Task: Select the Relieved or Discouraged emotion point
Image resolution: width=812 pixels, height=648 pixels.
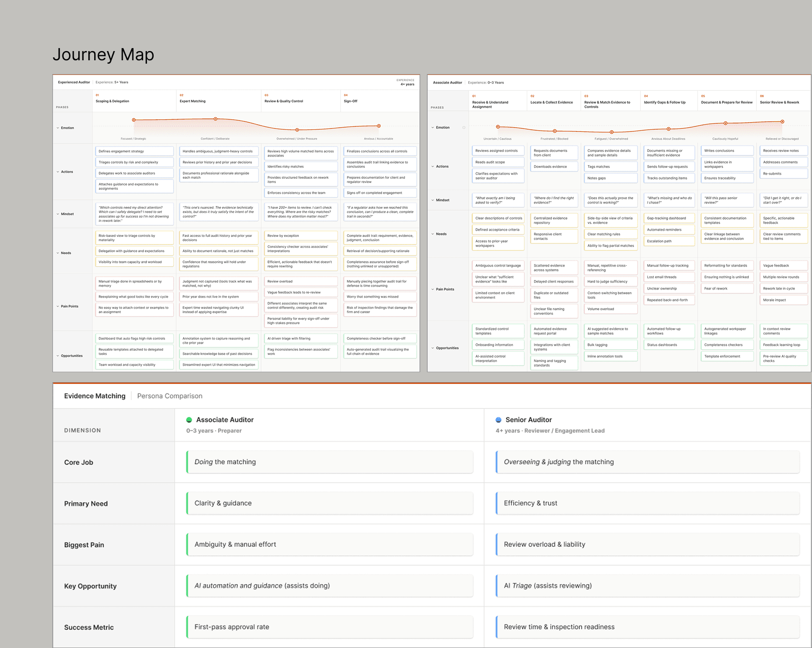Action: [782, 122]
